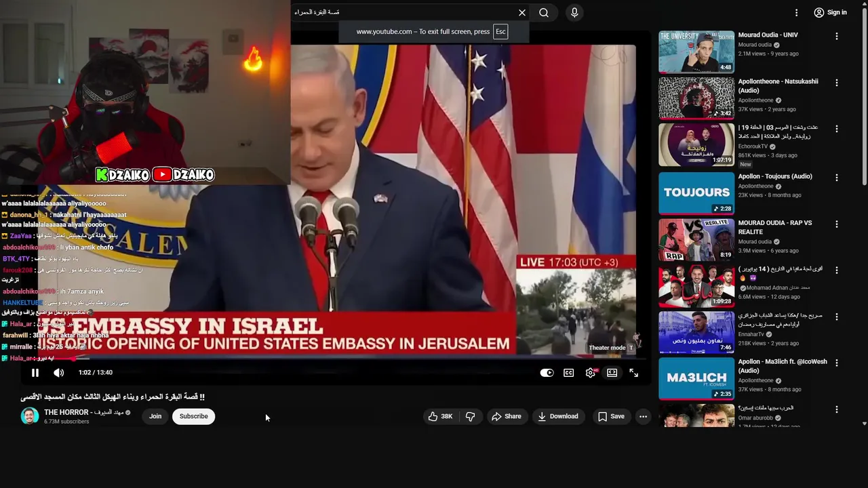Download the video

point(558,416)
